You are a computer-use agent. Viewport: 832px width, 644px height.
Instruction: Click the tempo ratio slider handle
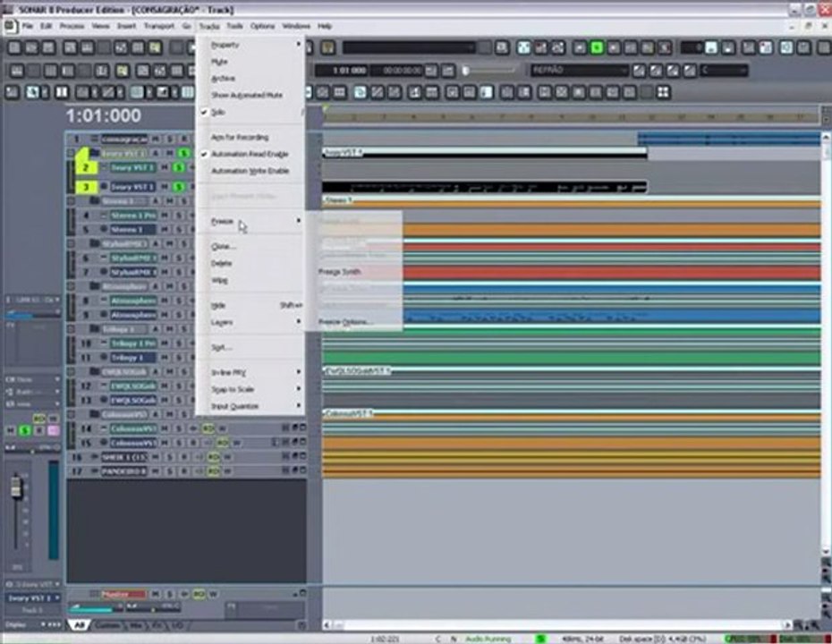tap(466, 70)
